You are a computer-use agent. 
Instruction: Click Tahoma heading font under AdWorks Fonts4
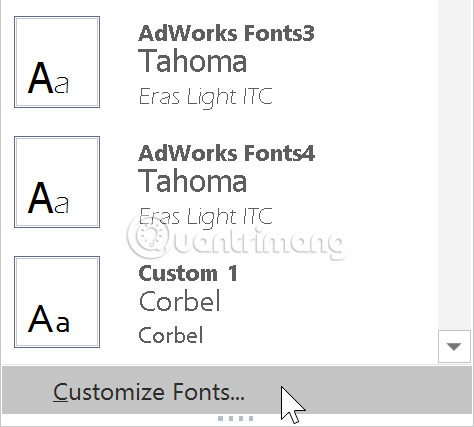pyautogui.click(x=193, y=180)
